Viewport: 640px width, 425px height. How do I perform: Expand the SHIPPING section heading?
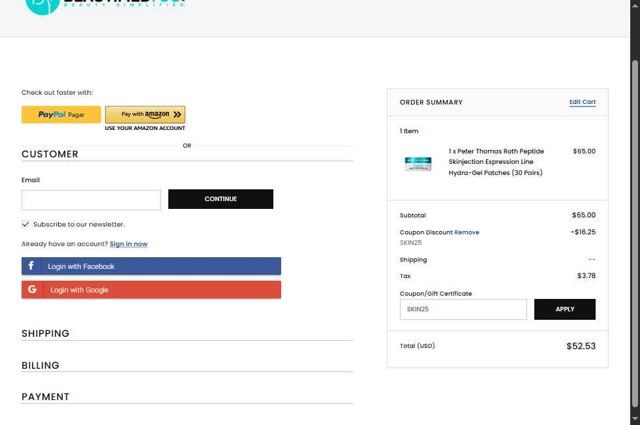45,334
